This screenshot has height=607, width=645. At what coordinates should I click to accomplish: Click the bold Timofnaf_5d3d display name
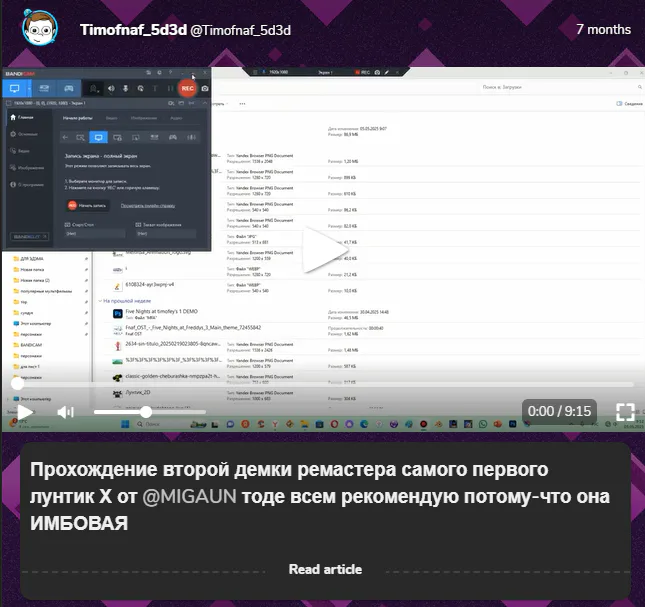(133, 30)
